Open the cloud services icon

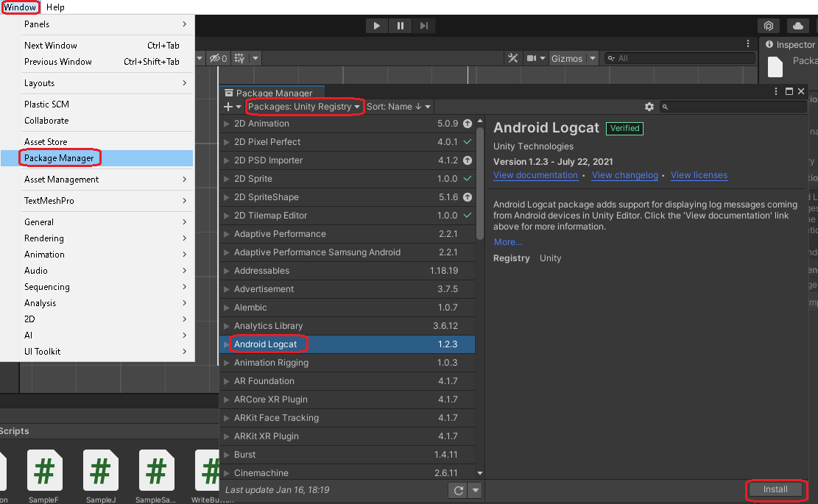pyautogui.click(x=797, y=26)
